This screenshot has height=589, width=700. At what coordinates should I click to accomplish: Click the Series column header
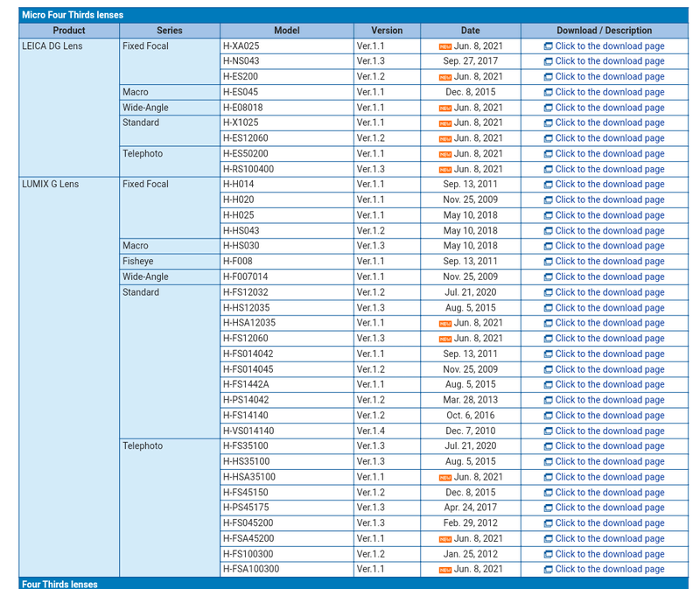[170, 31]
